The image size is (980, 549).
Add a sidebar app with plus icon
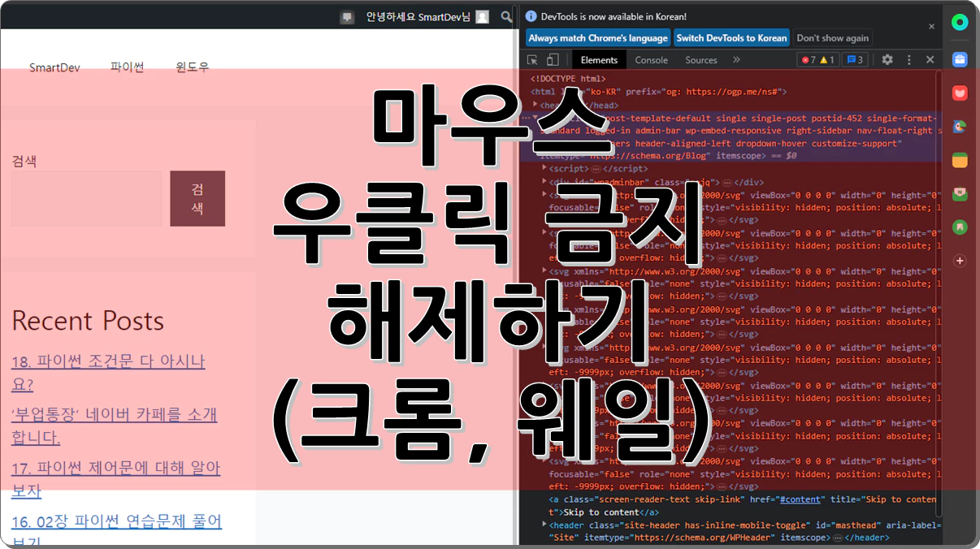click(960, 261)
